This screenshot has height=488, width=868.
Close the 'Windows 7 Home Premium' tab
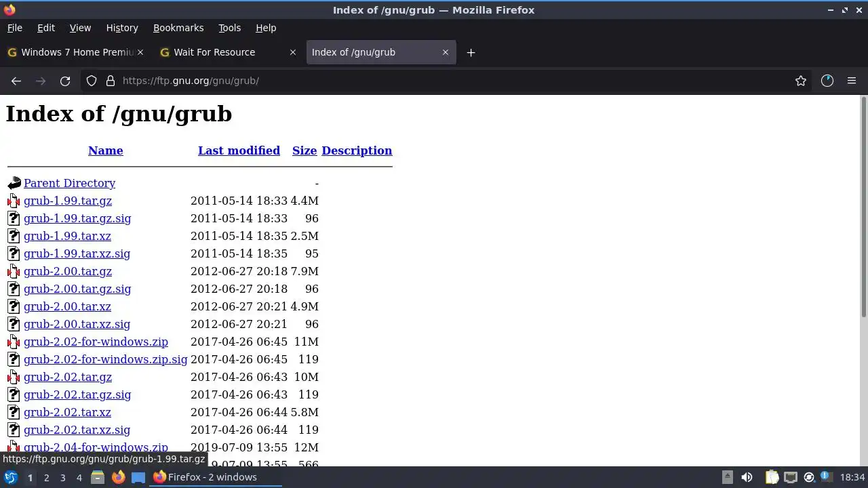[140, 52]
